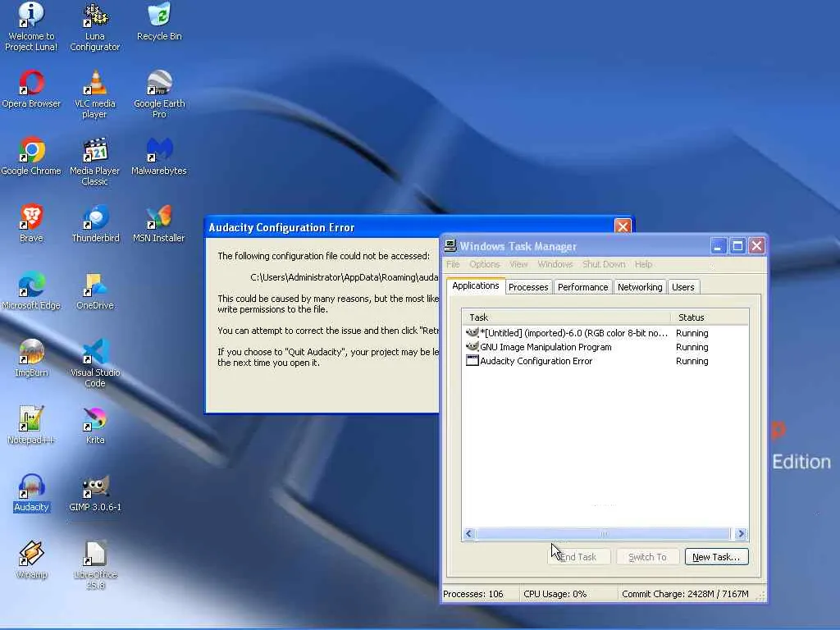Click the Commit Charge status bar entry

point(685,594)
